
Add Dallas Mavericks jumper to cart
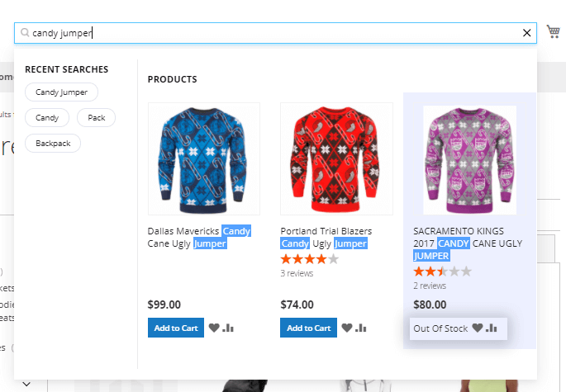176,328
